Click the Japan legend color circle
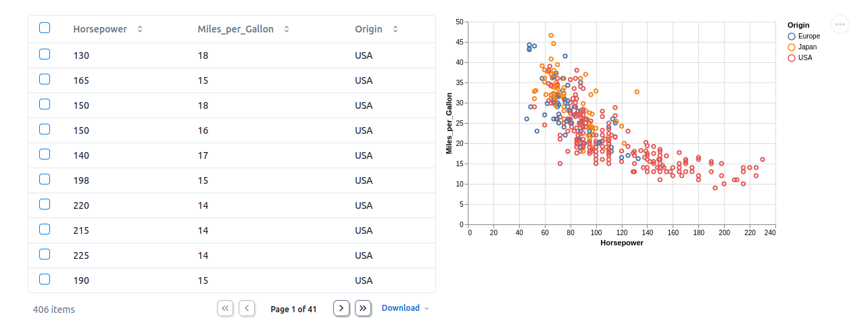868x321 pixels. [x=792, y=47]
